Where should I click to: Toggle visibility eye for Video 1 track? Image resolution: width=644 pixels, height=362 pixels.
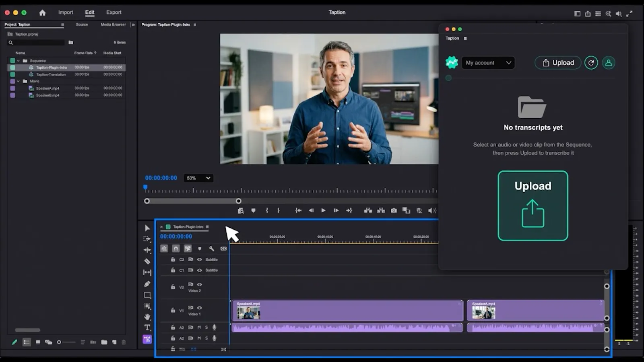[x=199, y=308]
